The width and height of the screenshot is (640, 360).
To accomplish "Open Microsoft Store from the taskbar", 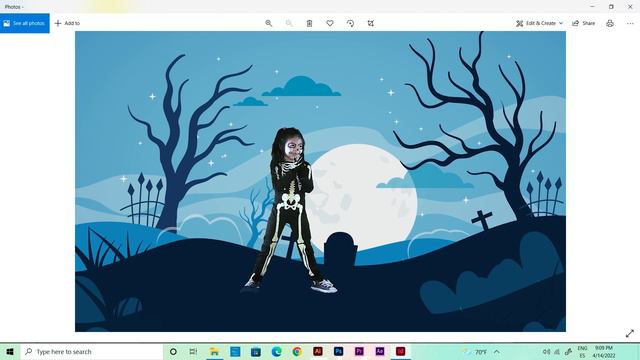I will tap(256, 351).
